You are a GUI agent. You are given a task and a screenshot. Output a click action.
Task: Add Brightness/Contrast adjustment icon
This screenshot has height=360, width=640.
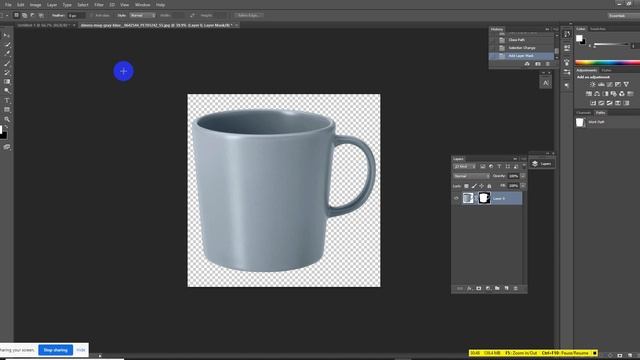[593, 84]
